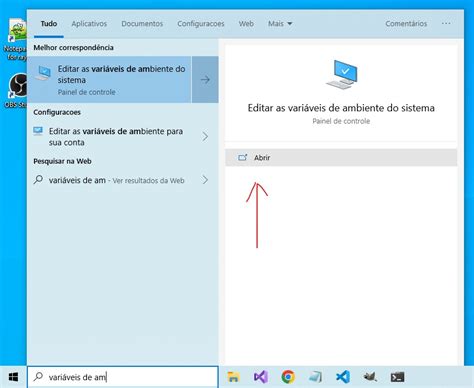Launch File Explorer from the taskbar

233,377
